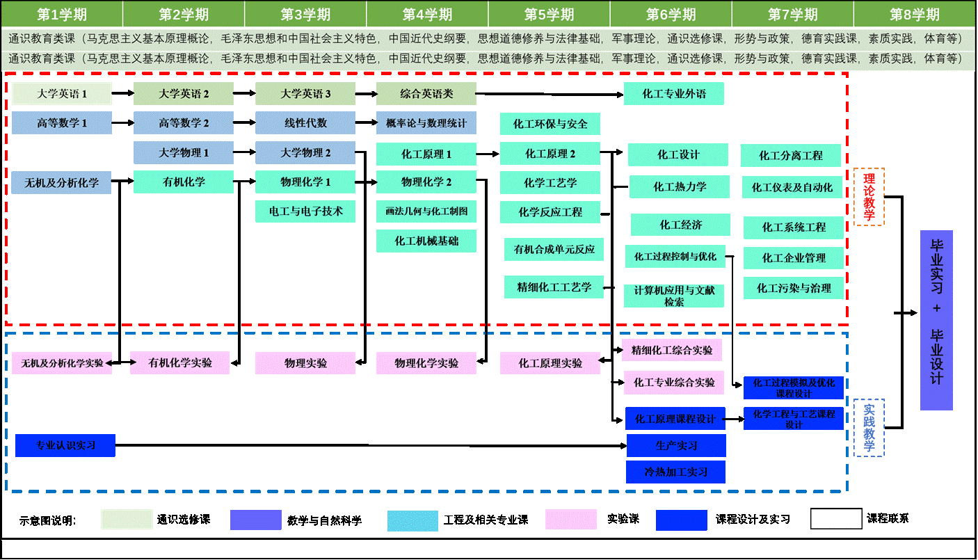Screen dimensions: 978x560
Task: Select the 线性代数 course box
Action: coord(305,123)
